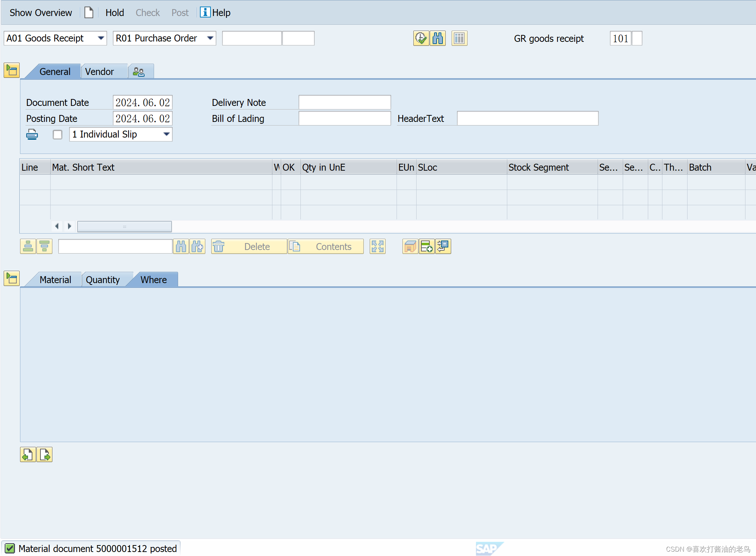Toggle the print checkbox next to printer icon
This screenshot has width=756, height=556.
pyautogui.click(x=58, y=134)
